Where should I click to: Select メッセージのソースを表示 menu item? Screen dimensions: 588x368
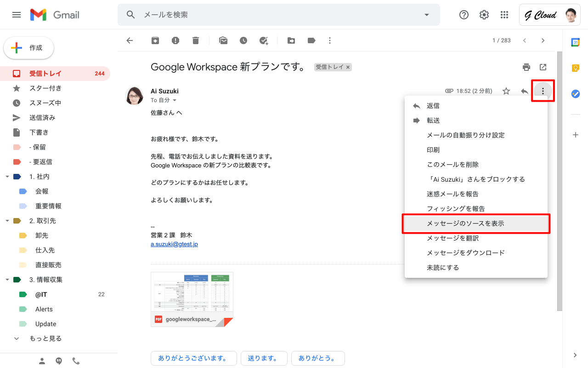[x=476, y=224]
